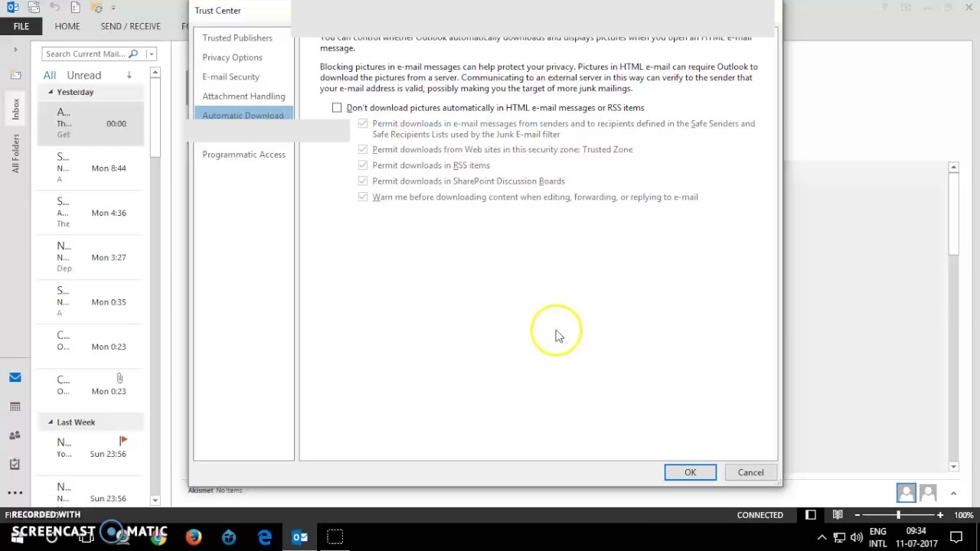Click the Undo icon in quick access toolbar
The image size is (980, 551).
click(x=55, y=8)
